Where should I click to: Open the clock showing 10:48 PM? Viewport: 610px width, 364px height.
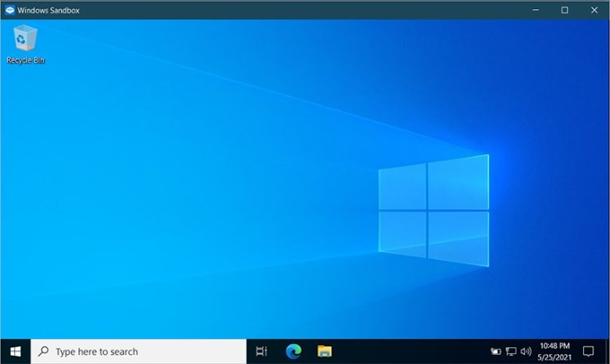(x=554, y=346)
